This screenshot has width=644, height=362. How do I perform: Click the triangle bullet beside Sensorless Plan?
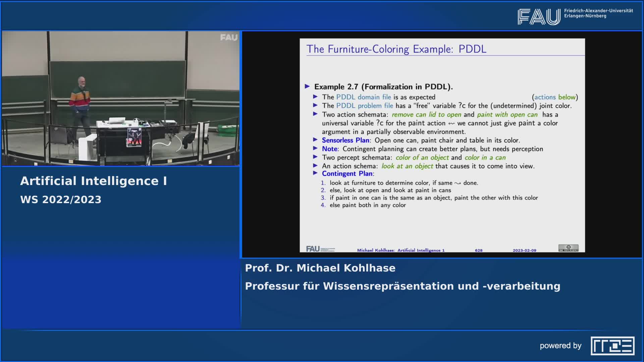click(x=315, y=140)
